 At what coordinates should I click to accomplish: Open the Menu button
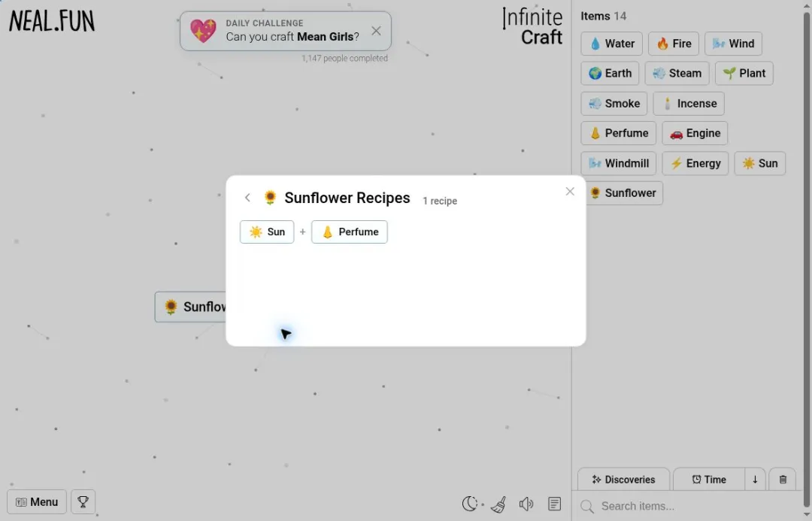point(37,502)
